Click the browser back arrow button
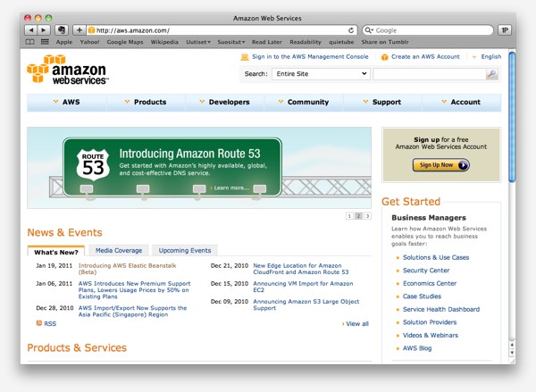This screenshot has width=536, height=392. pos(30,29)
